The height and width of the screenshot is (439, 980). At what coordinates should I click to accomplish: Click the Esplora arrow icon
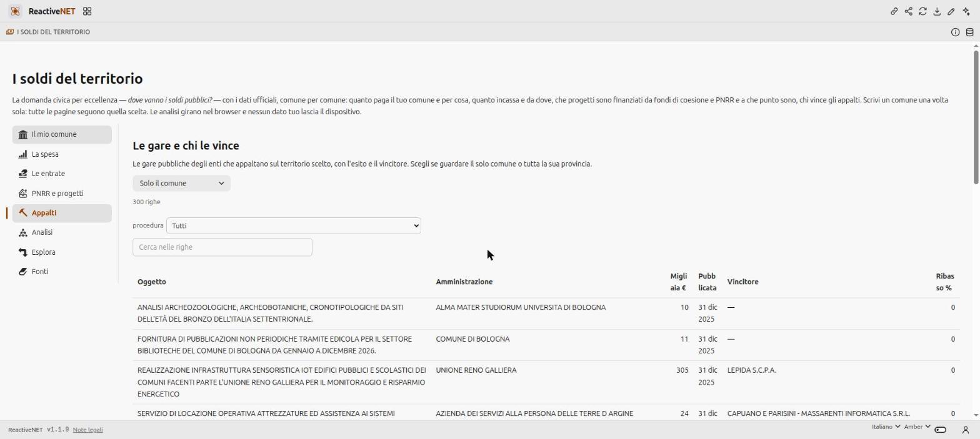(23, 252)
